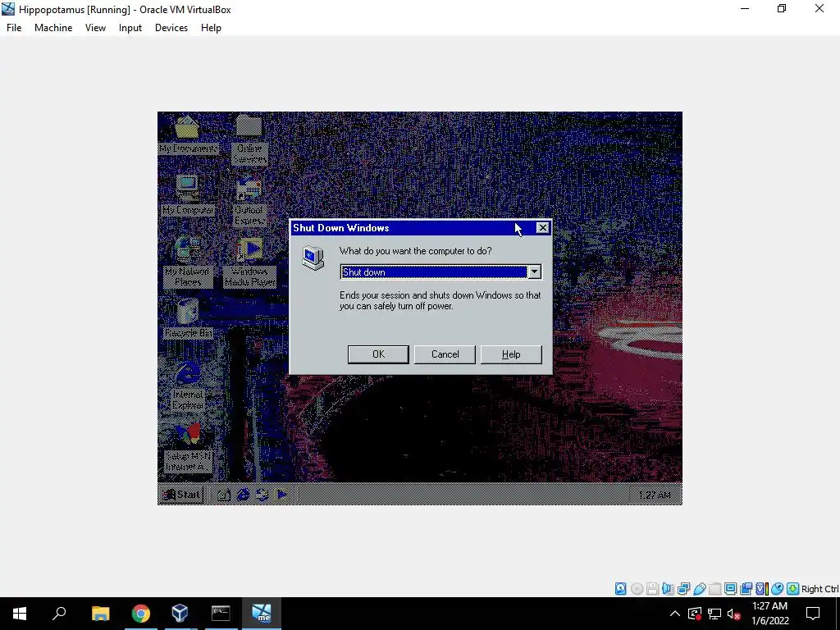
Task: Click the guest Start button
Action: 181,495
